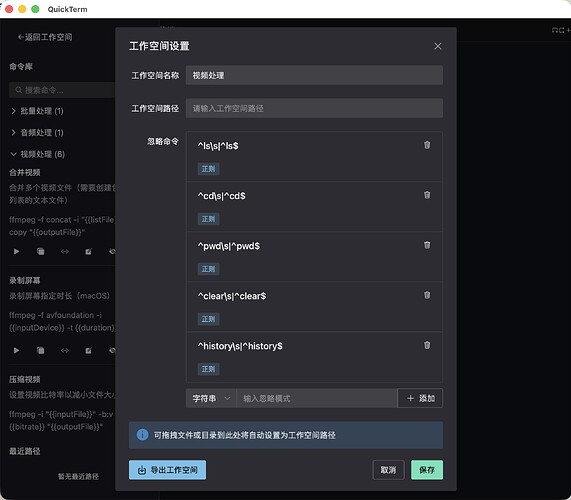The height and width of the screenshot is (500, 571).
Task: Edit the 录制屏幕 command
Action: tap(88, 350)
